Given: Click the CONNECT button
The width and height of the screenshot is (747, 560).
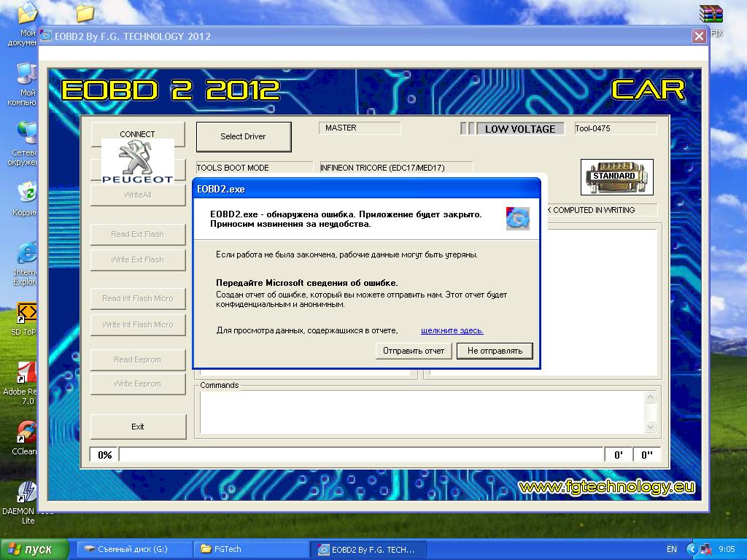Looking at the screenshot, I should (137, 134).
